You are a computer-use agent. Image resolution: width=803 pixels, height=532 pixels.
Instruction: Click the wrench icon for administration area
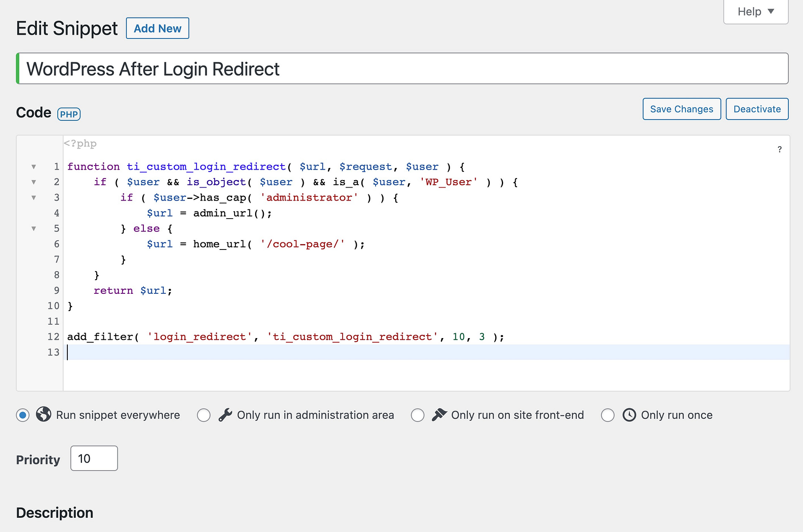point(225,415)
